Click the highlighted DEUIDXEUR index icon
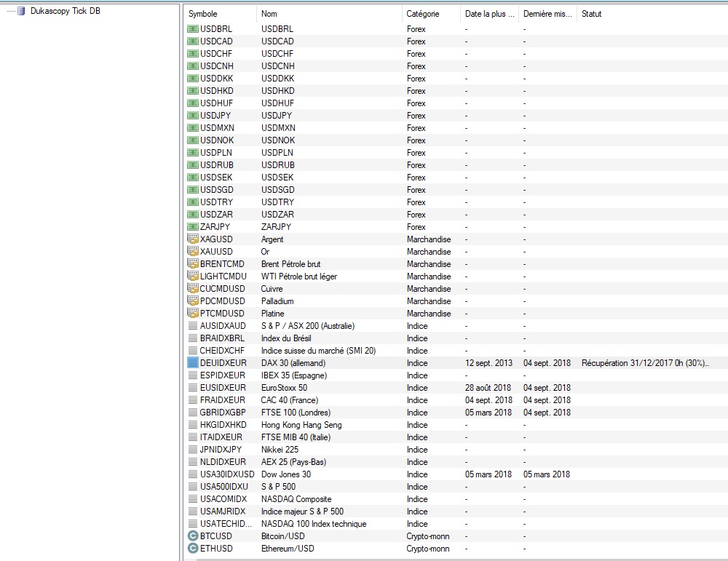 coord(193,363)
